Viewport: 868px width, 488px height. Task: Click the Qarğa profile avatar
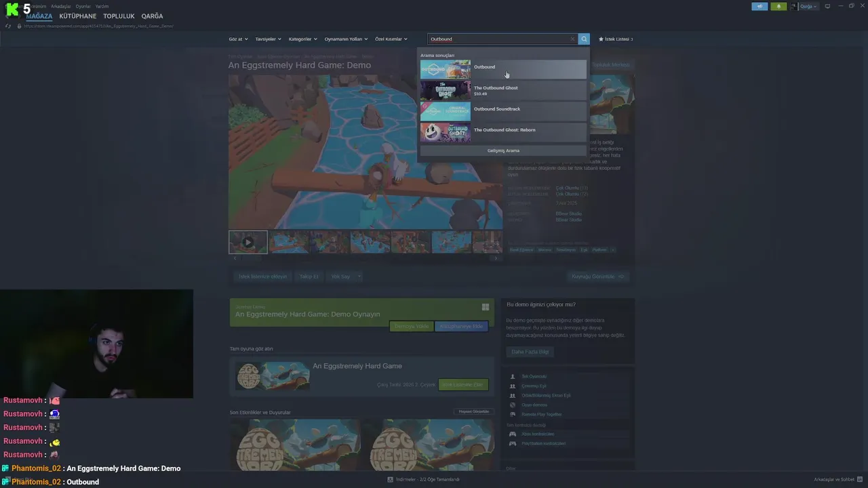click(x=794, y=6)
